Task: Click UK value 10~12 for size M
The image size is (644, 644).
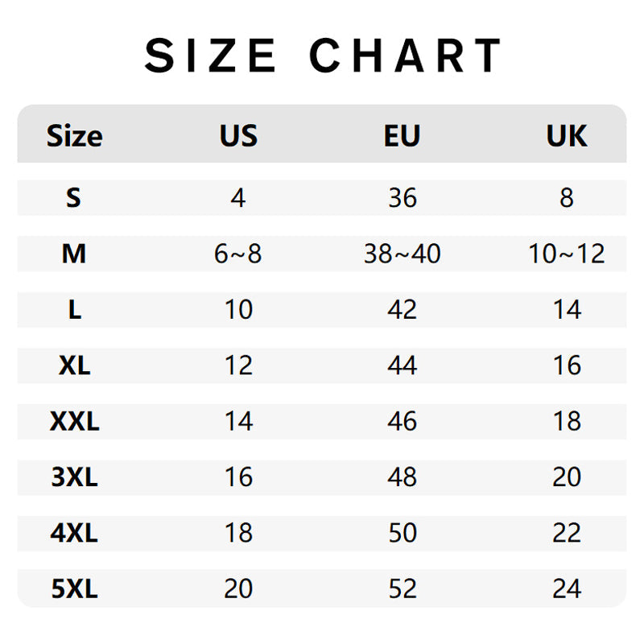Action: click(567, 254)
